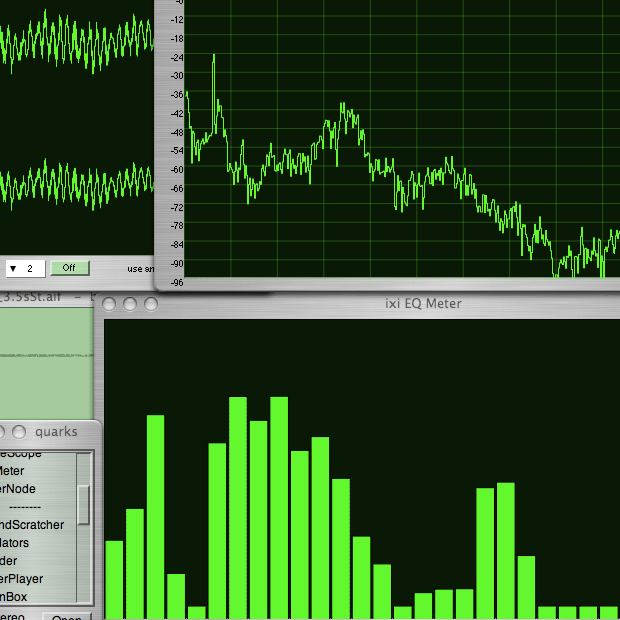620x620 pixels.
Task: Select the "nBox" row in quarks list
Action: [38, 596]
